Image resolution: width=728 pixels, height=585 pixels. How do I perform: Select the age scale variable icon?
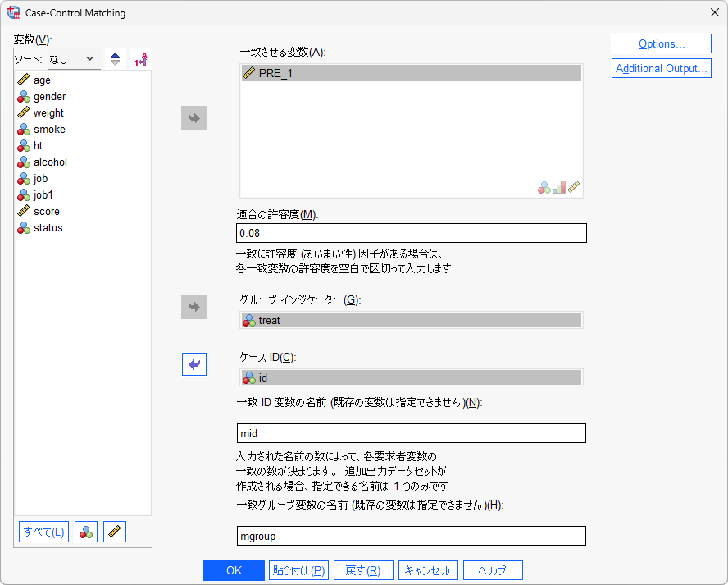24,80
